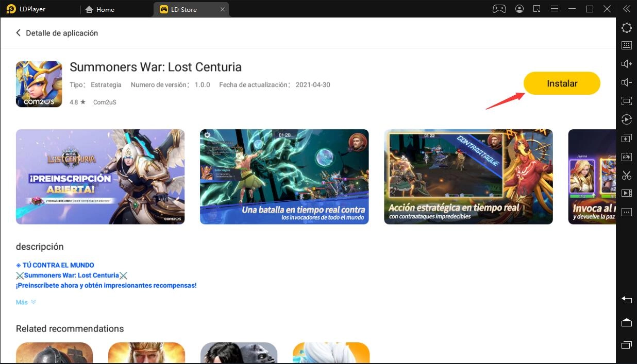Toggle fullscreen from the sidebar
Image resolution: width=637 pixels, height=364 pixels.
[627, 101]
